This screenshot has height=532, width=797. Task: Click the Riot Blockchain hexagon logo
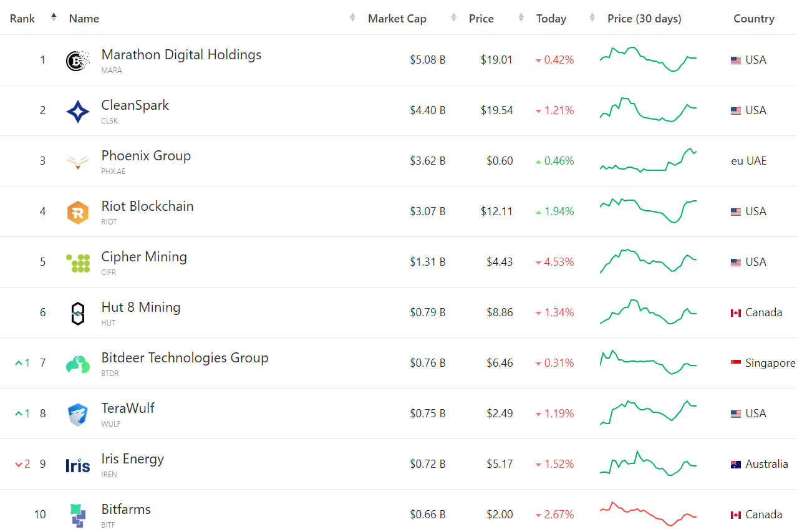[78, 213]
